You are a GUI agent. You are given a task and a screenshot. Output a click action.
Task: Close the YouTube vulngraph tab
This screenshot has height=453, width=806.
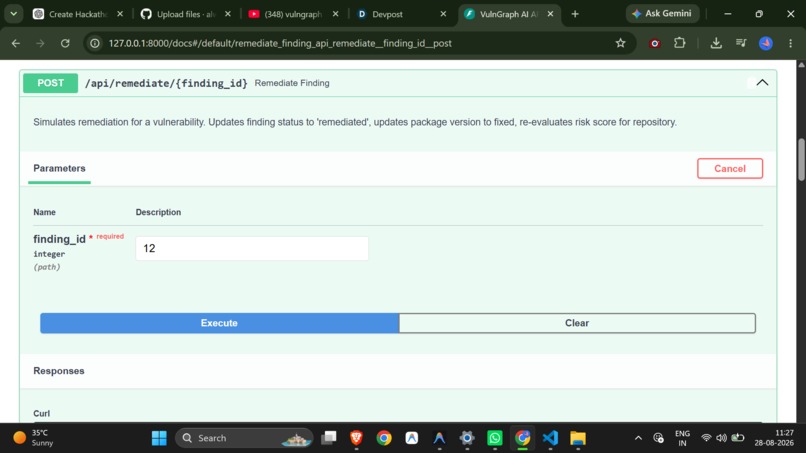pos(336,14)
